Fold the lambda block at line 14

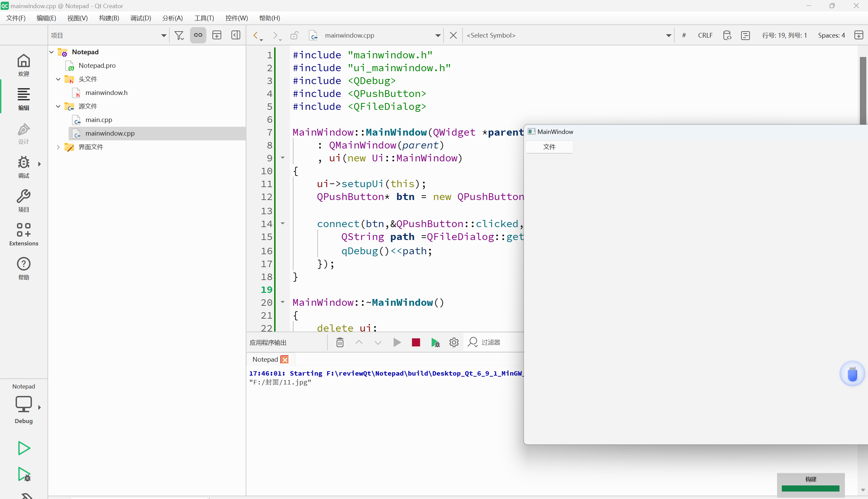click(283, 223)
